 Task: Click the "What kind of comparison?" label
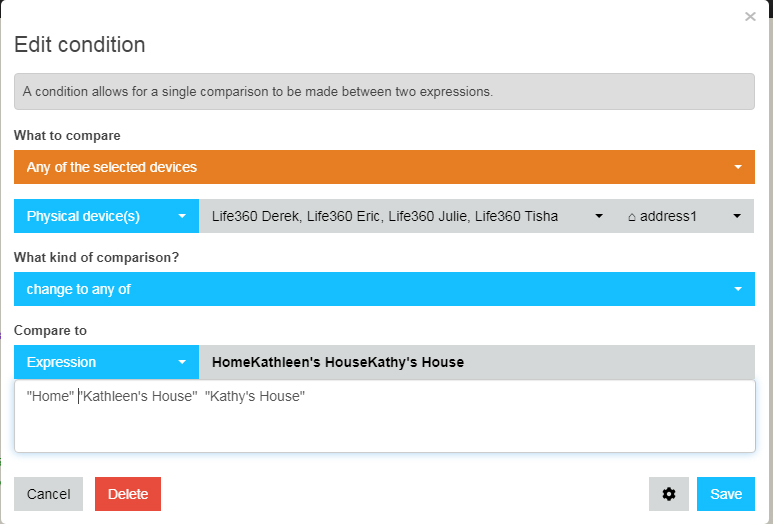pyautogui.click(x=96, y=257)
